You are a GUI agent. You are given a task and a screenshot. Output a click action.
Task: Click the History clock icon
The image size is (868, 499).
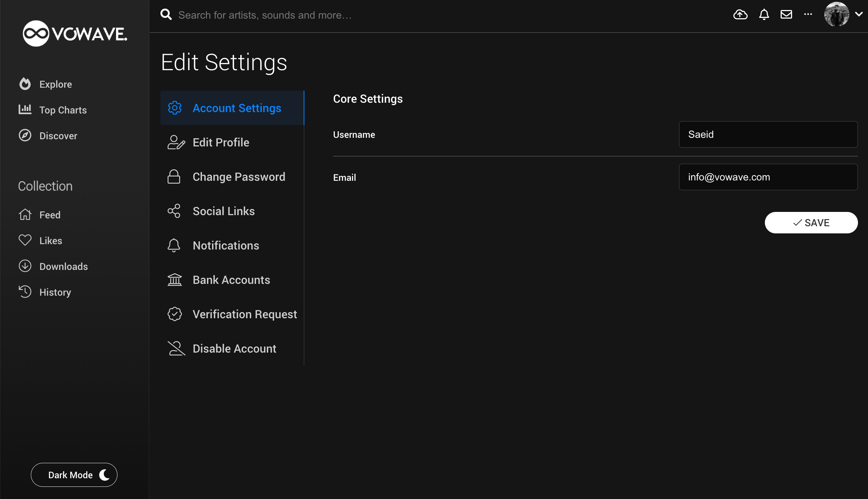click(x=25, y=292)
